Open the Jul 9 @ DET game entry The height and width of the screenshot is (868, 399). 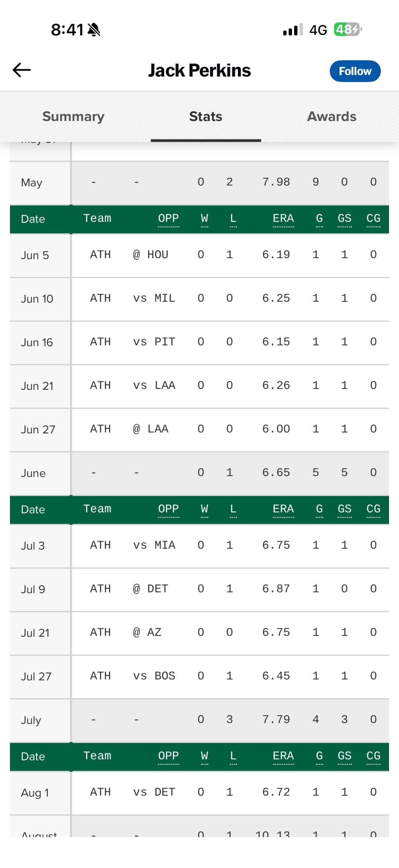(x=199, y=589)
